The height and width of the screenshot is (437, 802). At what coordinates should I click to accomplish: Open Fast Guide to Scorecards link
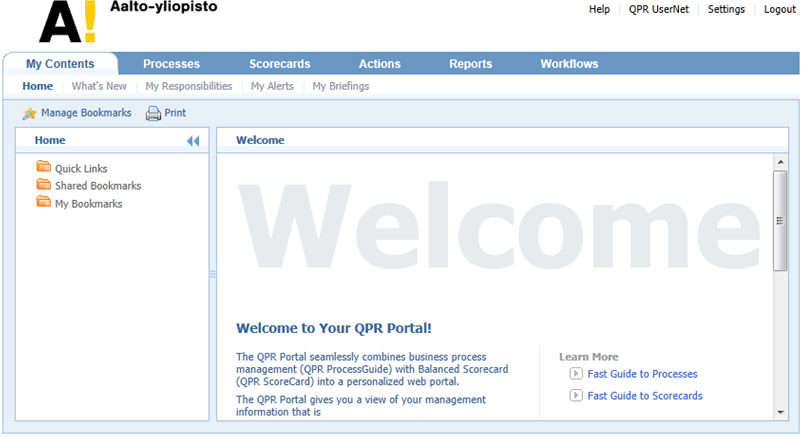(645, 396)
